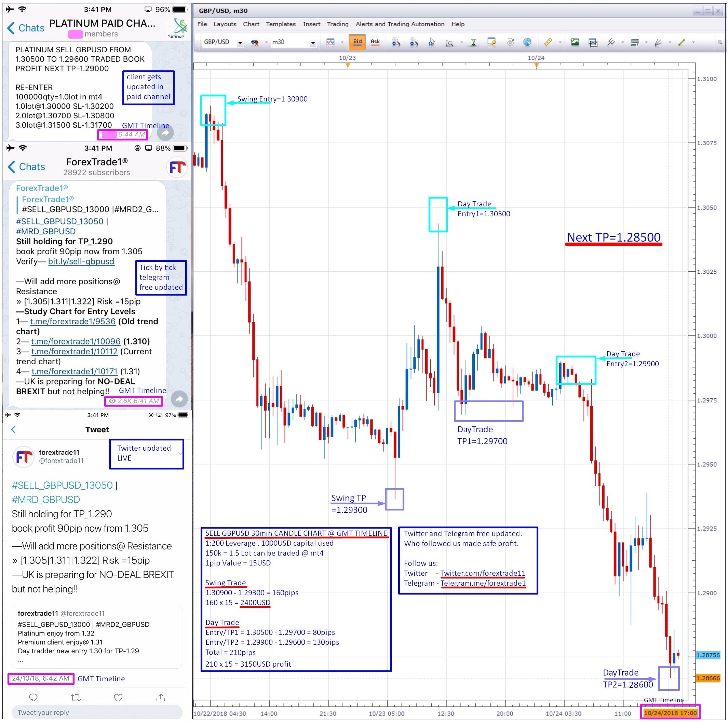Tap the #SELL_GBPUSD_13050 hashtag in tweet
This screenshot has height=723, width=728.
(x=62, y=485)
